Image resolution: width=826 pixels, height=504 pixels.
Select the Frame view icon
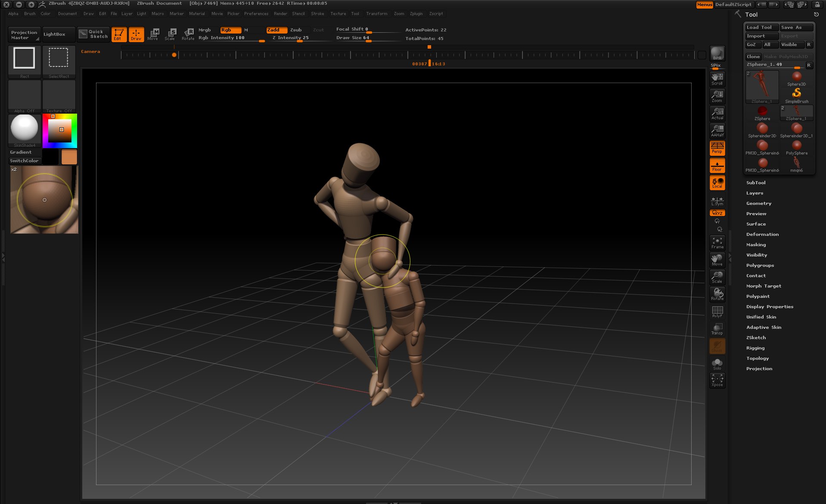click(x=717, y=243)
